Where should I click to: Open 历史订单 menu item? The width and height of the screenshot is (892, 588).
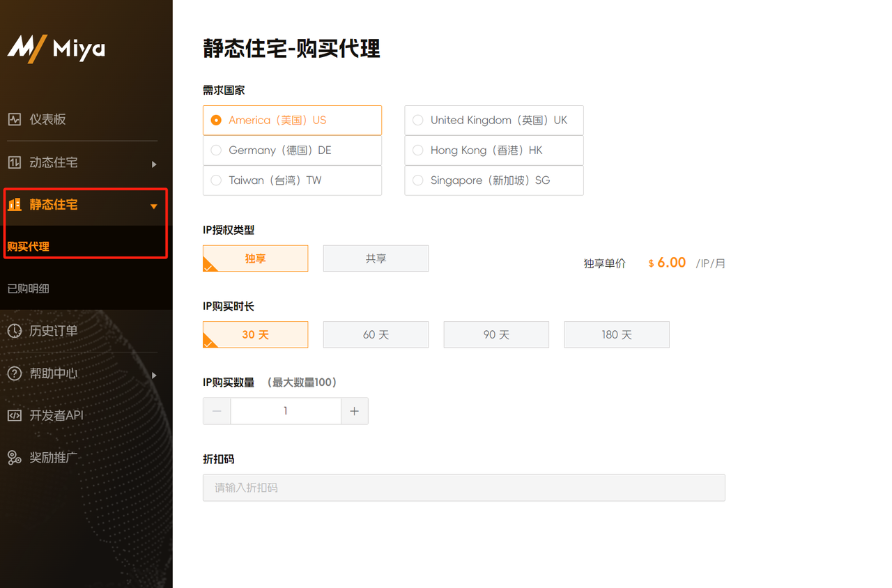pos(54,331)
